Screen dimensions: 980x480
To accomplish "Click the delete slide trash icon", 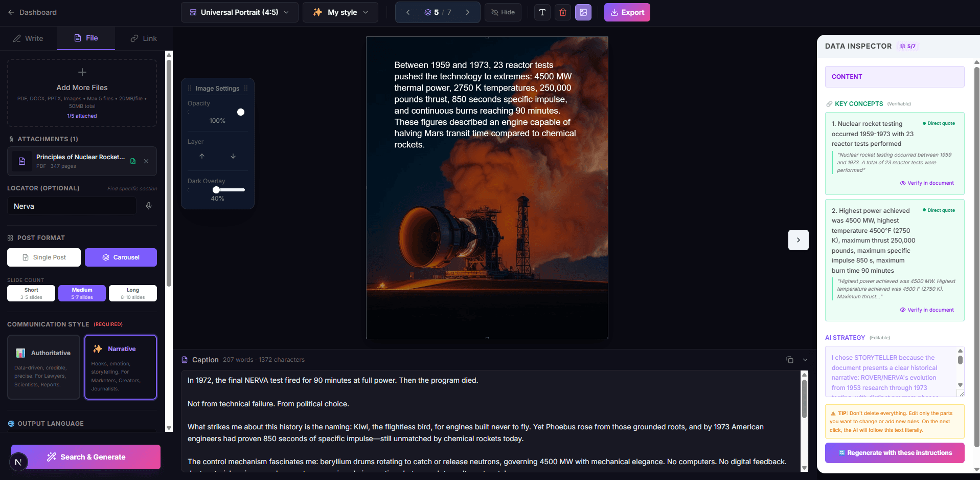I will click(562, 12).
